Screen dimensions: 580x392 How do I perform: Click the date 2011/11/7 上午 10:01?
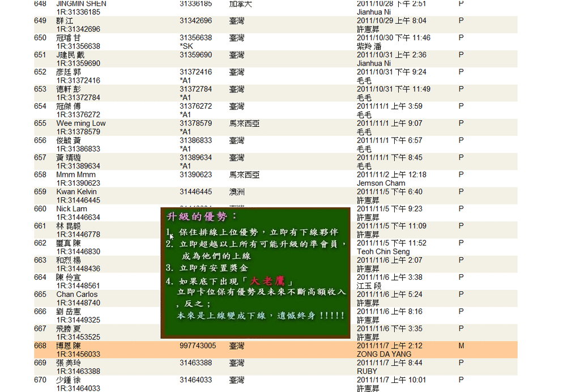[391, 380]
